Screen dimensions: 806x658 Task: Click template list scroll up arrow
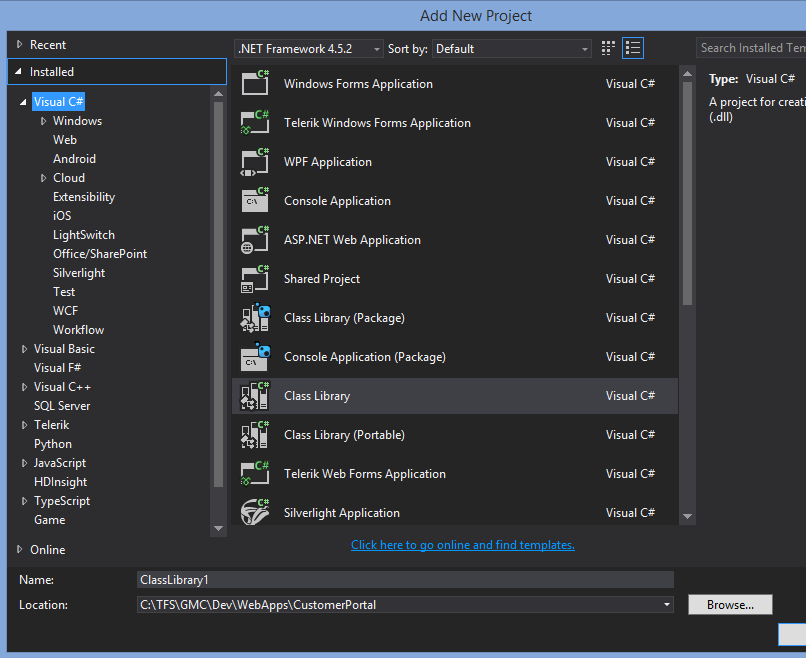687,74
